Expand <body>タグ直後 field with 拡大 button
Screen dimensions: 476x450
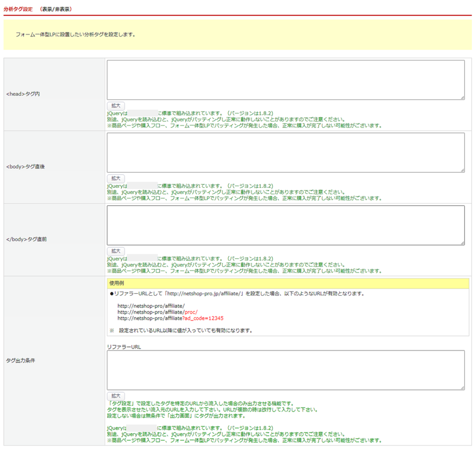116,178
